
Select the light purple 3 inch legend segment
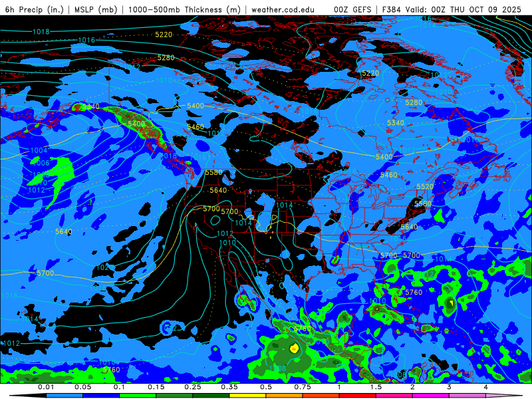coord(467,396)
